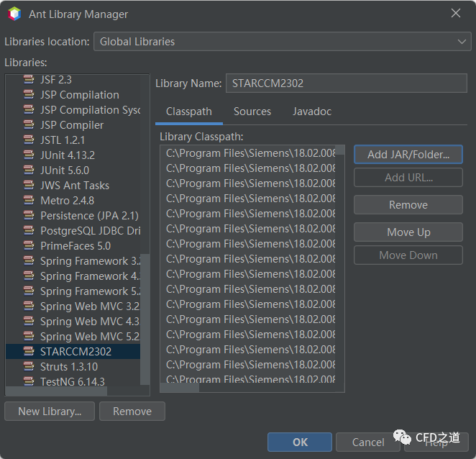Open the Javadoc tab
The height and width of the screenshot is (459, 476).
pos(311,112)
